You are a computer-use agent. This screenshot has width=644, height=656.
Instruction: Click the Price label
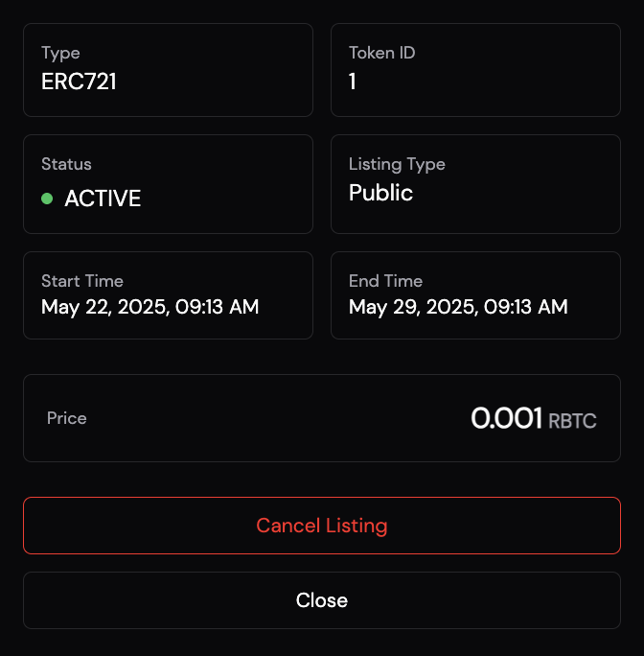pyautogui.click(x=67, y=418)
